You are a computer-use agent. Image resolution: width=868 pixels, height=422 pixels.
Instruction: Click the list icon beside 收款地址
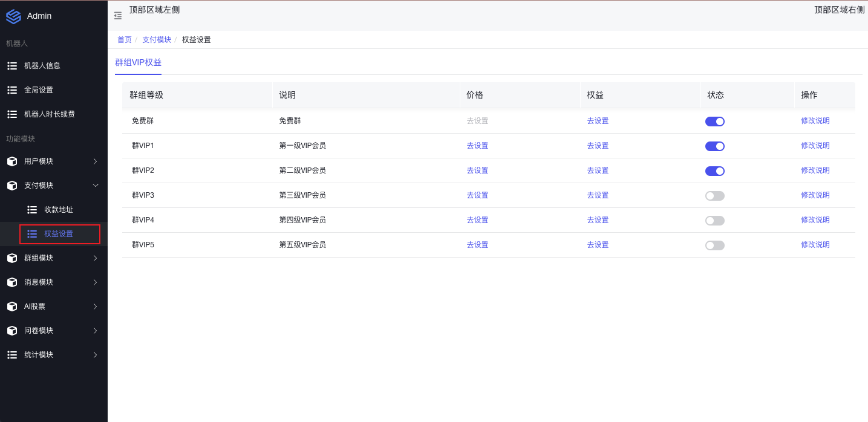point(32,210)
